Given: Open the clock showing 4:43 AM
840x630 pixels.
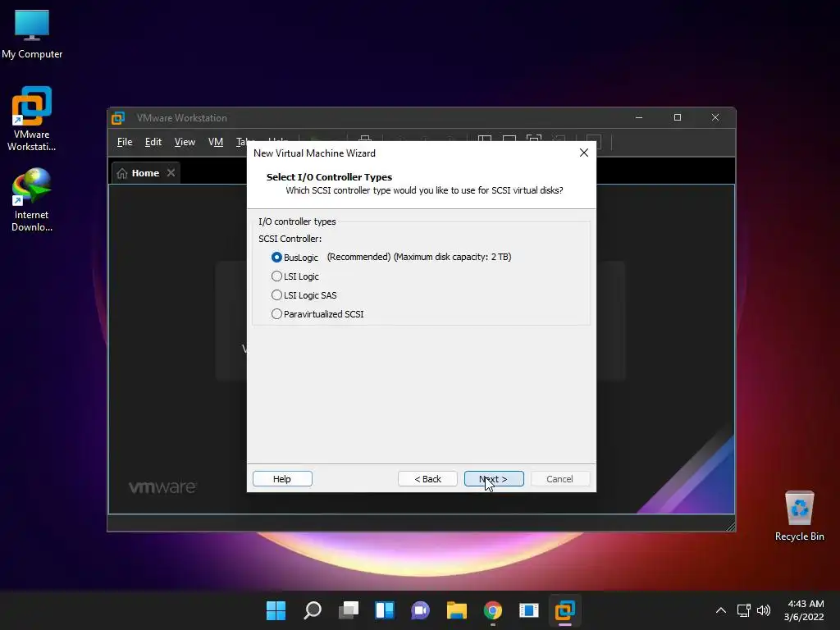Looking at the screenshot, I should click(x=804, y=610).
